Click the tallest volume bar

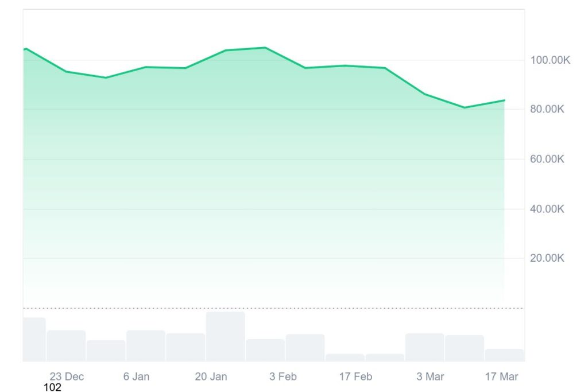(226, 336)
